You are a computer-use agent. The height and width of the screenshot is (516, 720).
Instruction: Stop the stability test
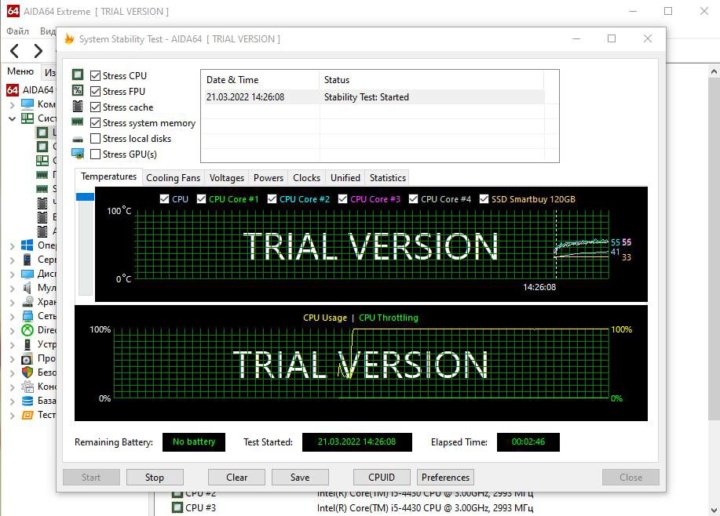coord(154,477)
